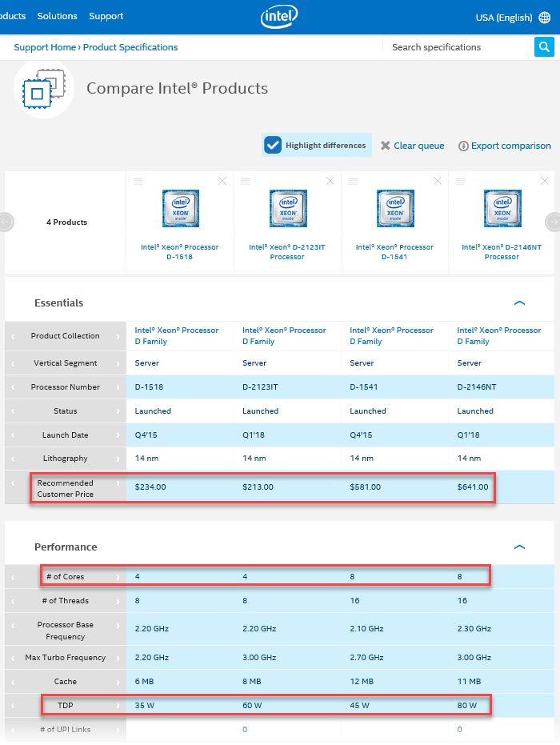Image resolution: width=560 pixels, height=745 pixels.
Task: Remove the Xeon D-1541 column with X
Action: point(438,181)
